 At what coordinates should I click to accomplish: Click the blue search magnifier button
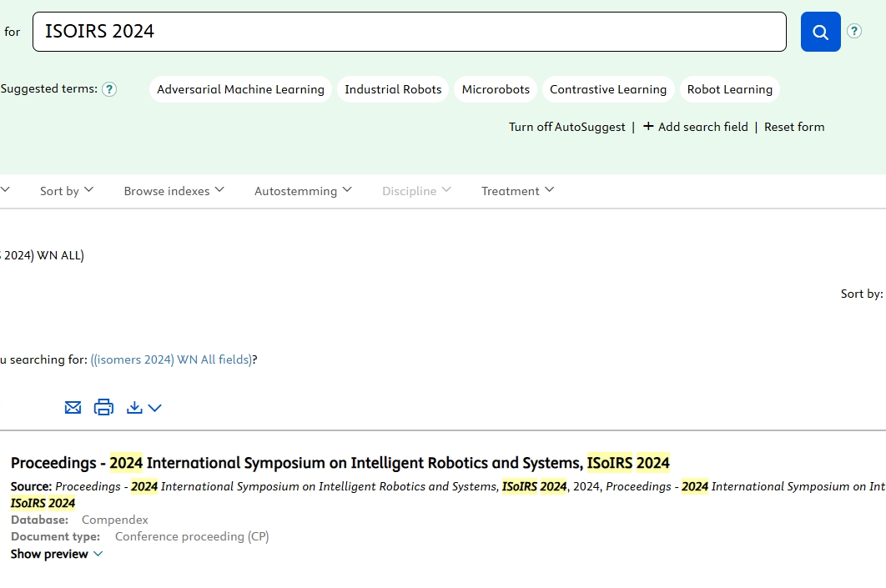click(820, 32)
